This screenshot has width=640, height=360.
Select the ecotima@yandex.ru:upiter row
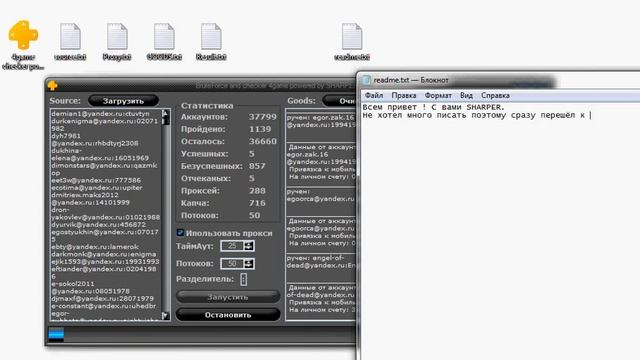(x=97, y=188)
